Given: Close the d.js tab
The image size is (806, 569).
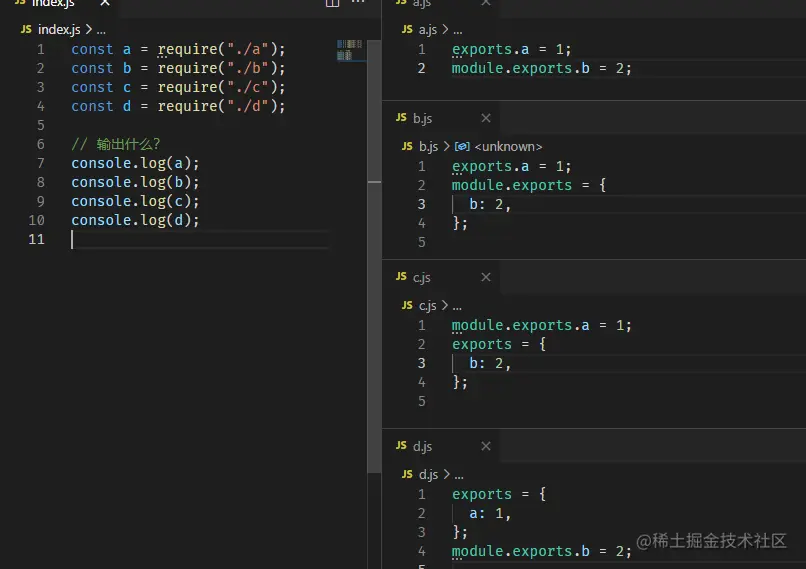Looking at the screenshot, I should (x=486, y=446).
